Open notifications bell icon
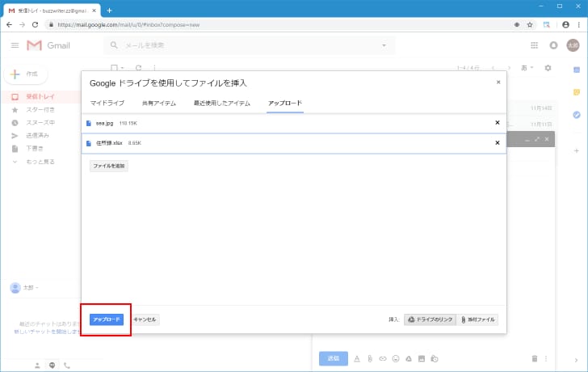This screenshot has width=588, height=372. pos(553,45)
